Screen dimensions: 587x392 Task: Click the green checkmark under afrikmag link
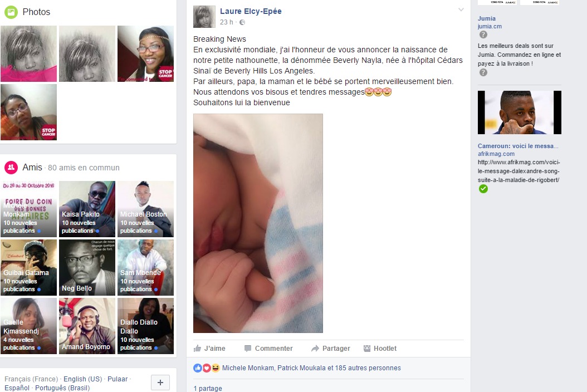pyautogui.click(x=483, y=189)
